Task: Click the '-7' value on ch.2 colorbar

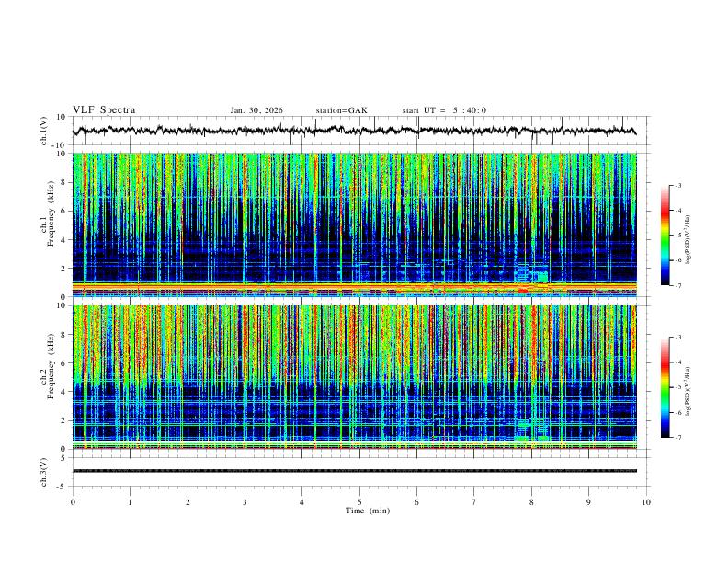Action: pos(677,437)
